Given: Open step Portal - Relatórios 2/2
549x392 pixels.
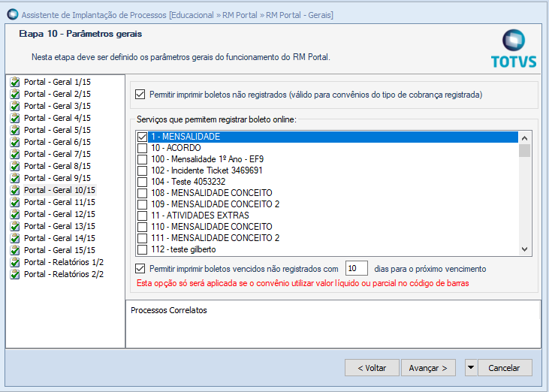Looking at the screenshot, I should [64, 274].
